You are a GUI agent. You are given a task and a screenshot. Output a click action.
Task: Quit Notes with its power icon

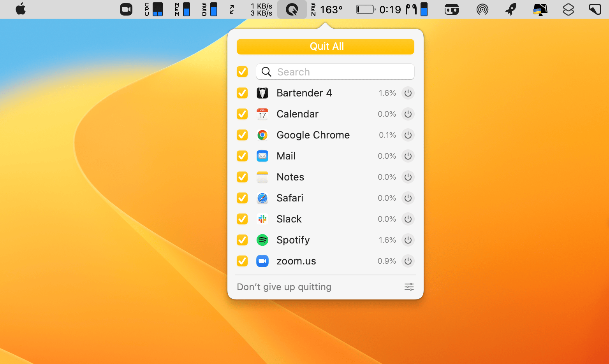(x=408, y=177)
